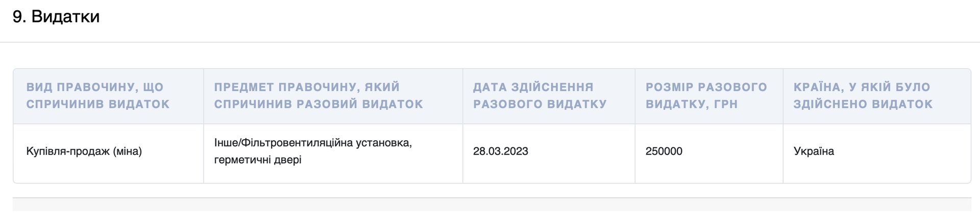Image resolution: width=980 pixels, height=223 pixels.
Task: Select the "Вид правочину, що спричинив видаток" column header
Action: tap(97, 96)
